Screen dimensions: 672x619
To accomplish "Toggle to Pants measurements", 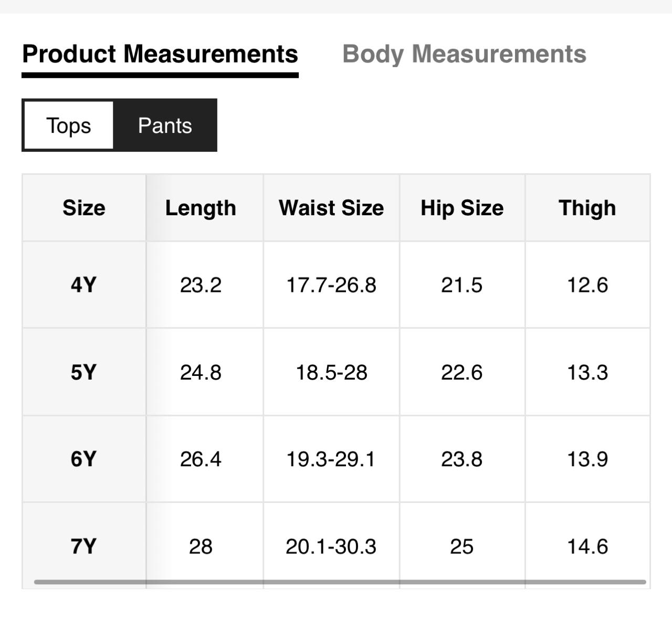I will pos(165,125).
